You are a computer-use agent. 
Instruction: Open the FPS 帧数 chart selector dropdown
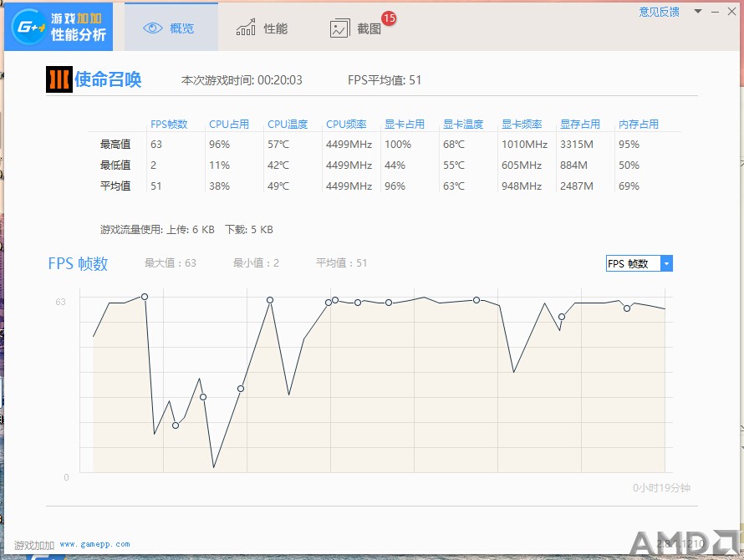click(640, 263)
